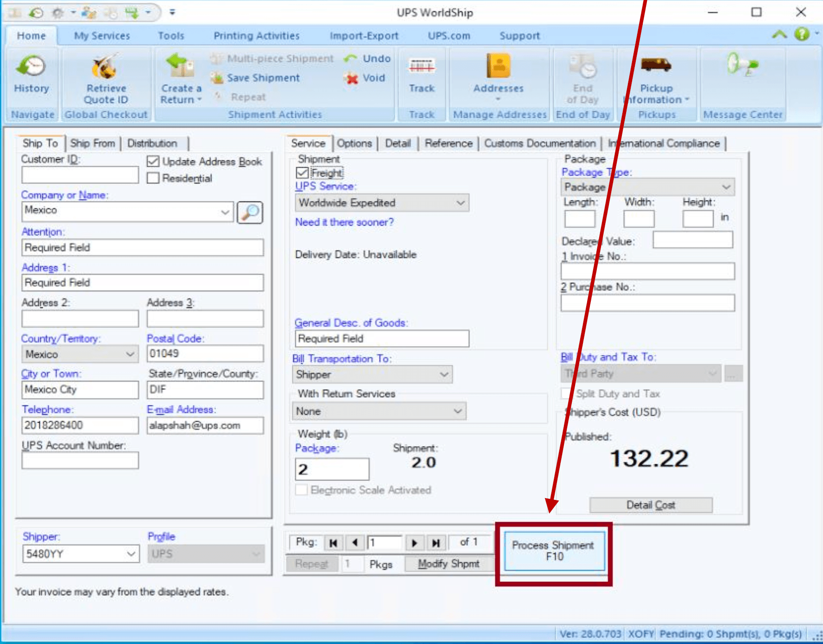Open the Message Center megaphone icon
The width and height of the screenshot is (823, 644).
click(742, 64)
